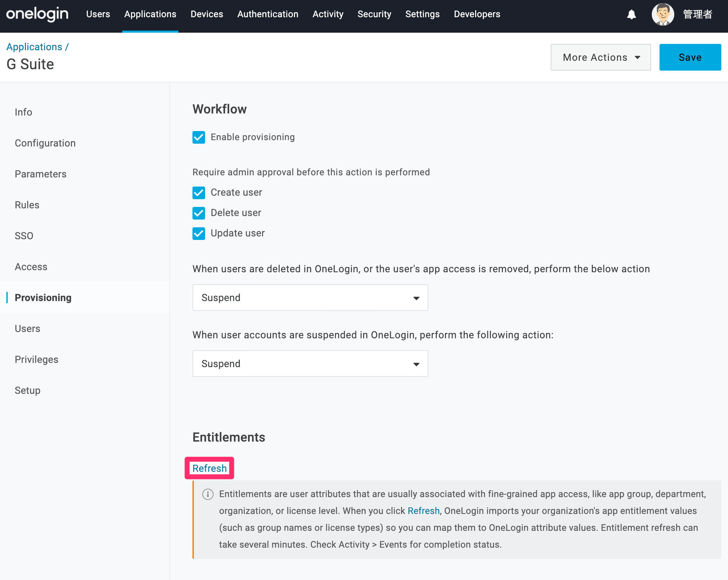Open the Security top menu

[x=374, y=14]
